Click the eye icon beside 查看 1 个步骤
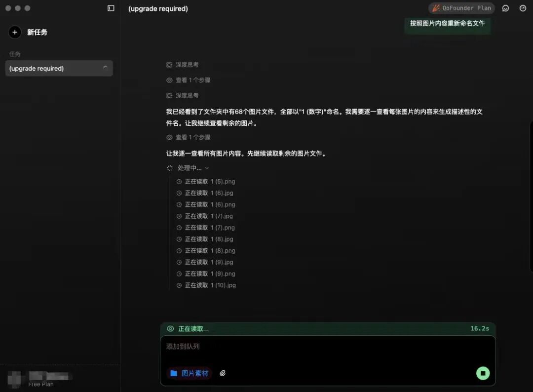533x392 pixels. (x=169, y=79)
